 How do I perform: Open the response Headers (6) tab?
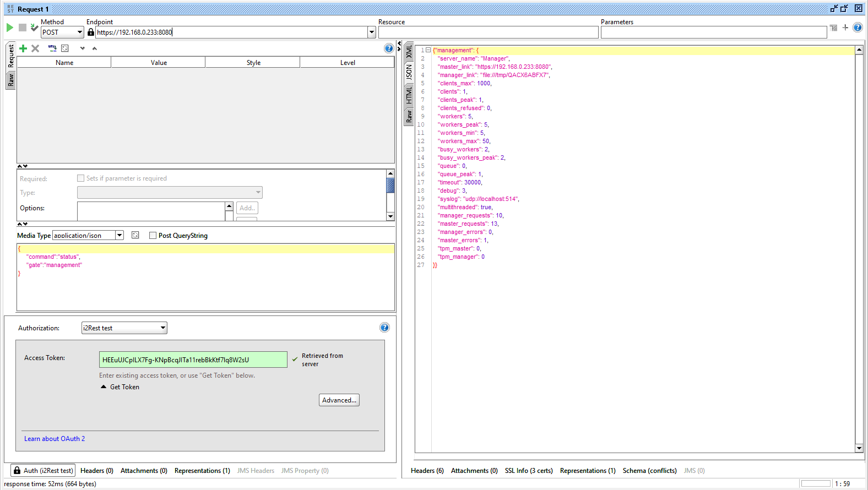click(427, 471)
